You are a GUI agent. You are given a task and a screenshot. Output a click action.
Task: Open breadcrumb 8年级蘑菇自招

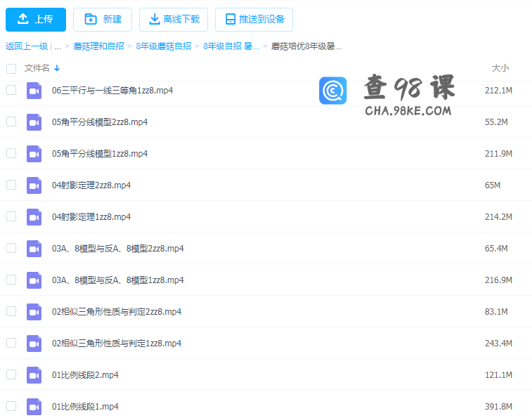pyautogui.click(x=164, y=46)
